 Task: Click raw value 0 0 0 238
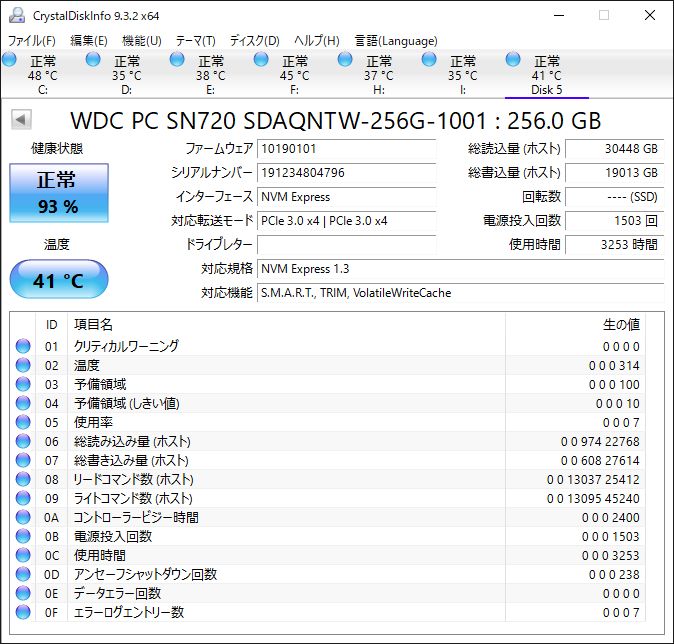pyautogui.click(x=614, y=574)
